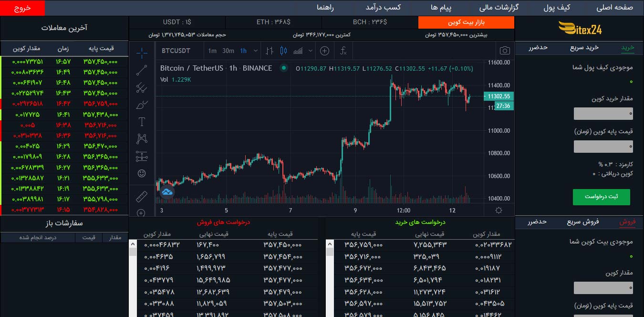
Task: Click the Bitex24 logo
Action: 581,30
